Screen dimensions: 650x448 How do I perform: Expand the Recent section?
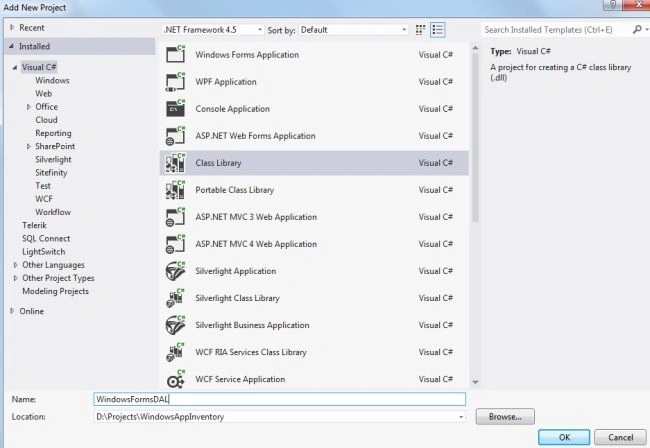point(12,27)
